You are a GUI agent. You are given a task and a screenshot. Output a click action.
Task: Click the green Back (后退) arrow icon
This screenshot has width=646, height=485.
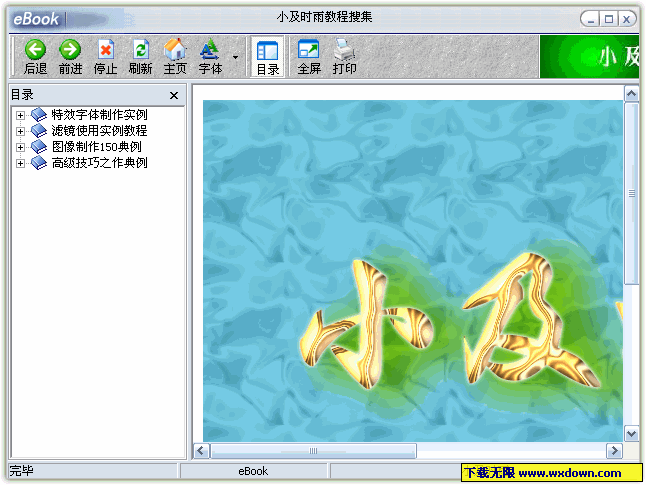tap(35, 49)
